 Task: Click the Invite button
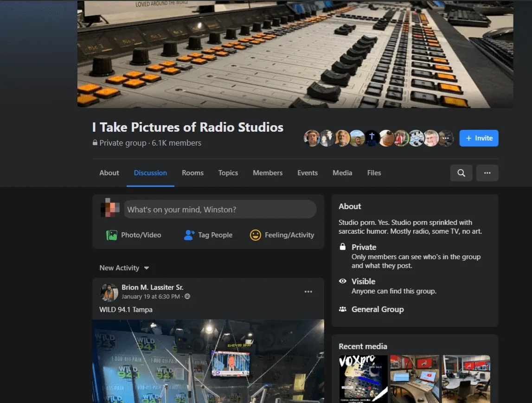(x=479, y=138)
